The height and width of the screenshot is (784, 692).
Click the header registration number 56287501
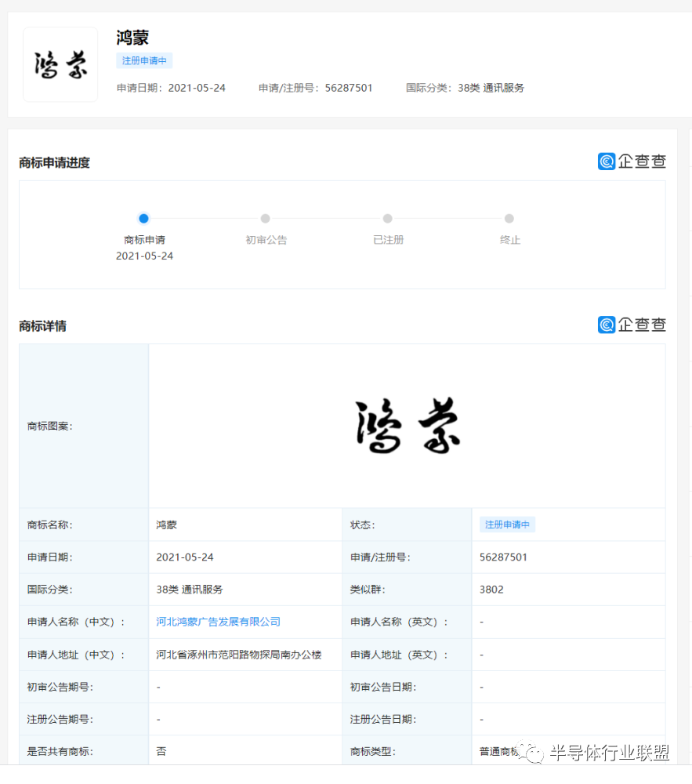tap(349, 88)
